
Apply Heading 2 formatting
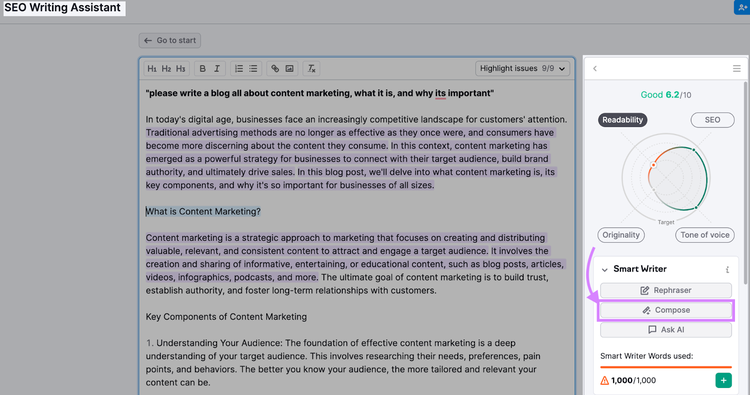(166, 69)
